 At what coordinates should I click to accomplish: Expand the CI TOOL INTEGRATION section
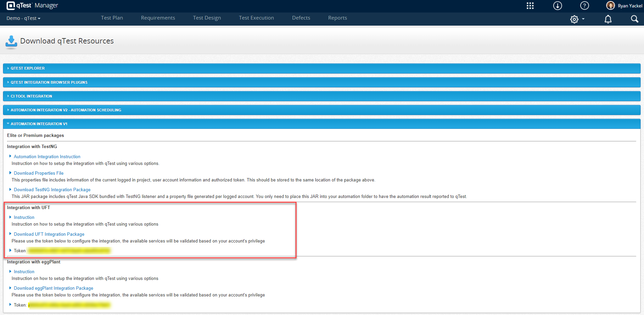click(x=31, y=96)
